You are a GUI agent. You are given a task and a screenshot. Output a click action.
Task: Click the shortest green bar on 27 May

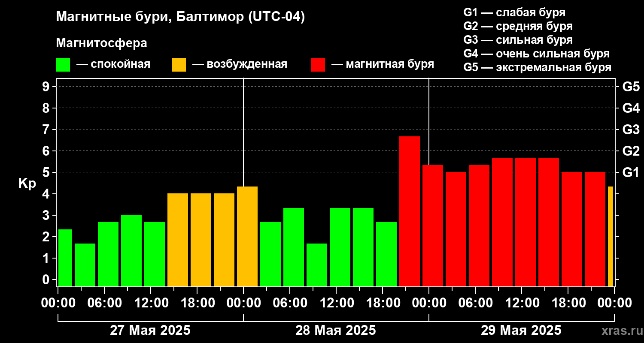click(x=85, y=265)
